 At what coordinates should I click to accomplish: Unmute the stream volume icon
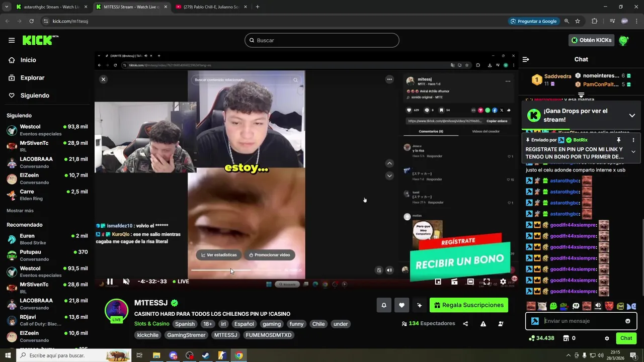[126, 282]
